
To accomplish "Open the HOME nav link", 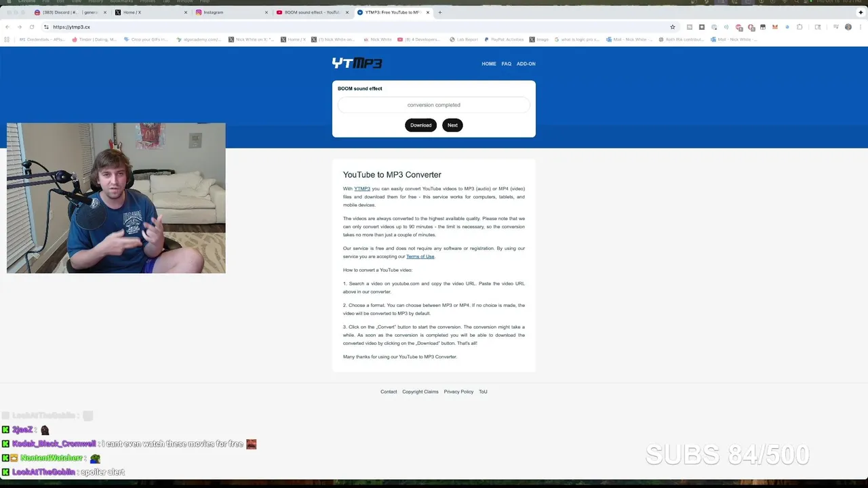I will (489, 64).
